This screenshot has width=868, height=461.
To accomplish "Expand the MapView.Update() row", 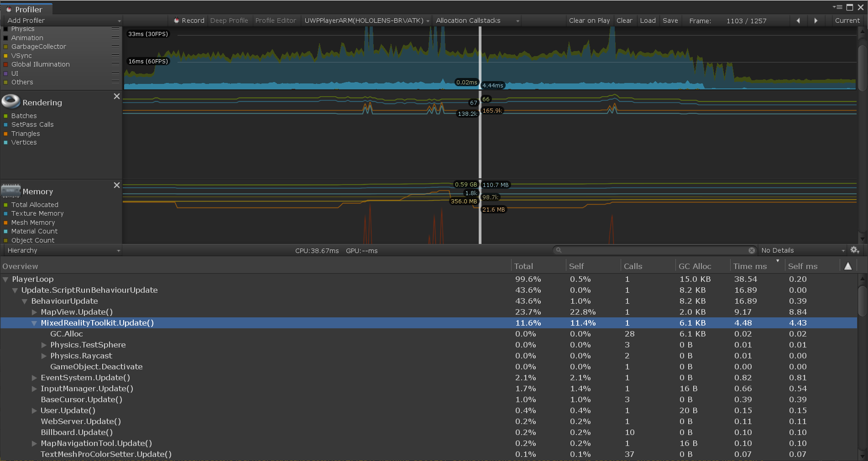I will click(34, 312).
